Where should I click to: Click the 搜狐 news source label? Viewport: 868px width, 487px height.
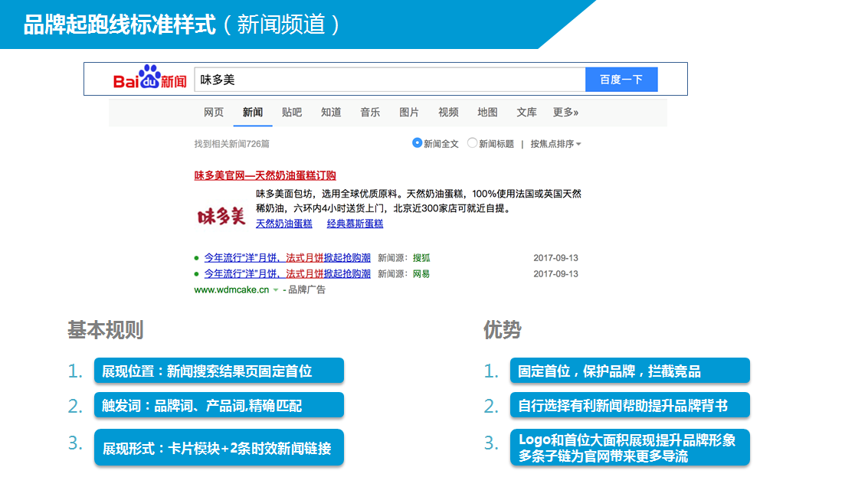pyautogui.click(x=421, y=258)
